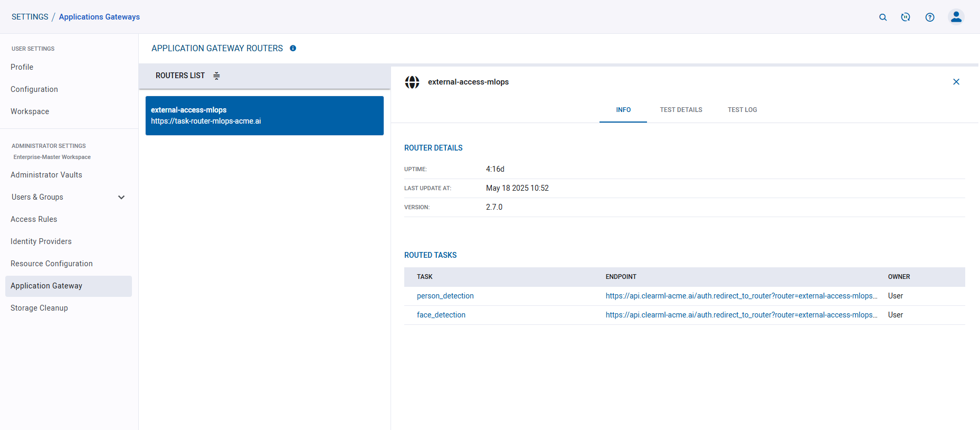980x430 pixels.
Task: Close the external-access-mlops details panel
Action: click(x=956, y=82)
